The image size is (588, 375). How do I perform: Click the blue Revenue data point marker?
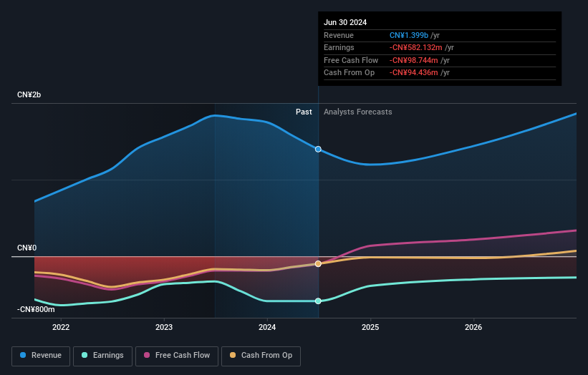coord(318,149)
